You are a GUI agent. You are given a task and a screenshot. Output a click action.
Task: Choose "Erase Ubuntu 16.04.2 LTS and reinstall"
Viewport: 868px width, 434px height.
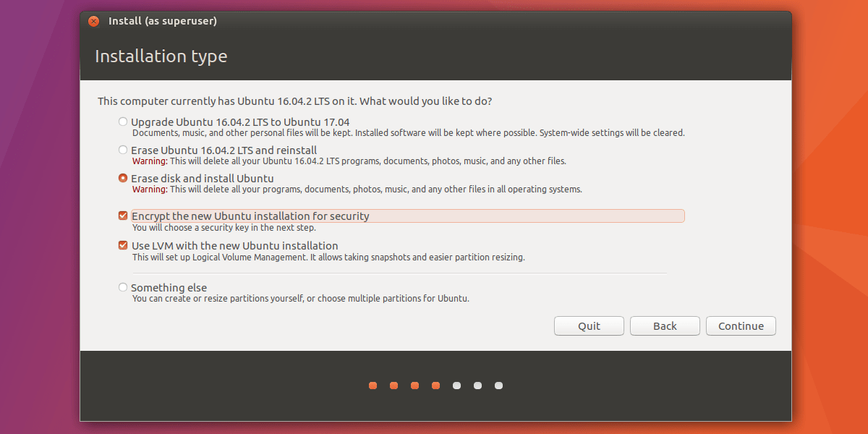tap(123, 150)
